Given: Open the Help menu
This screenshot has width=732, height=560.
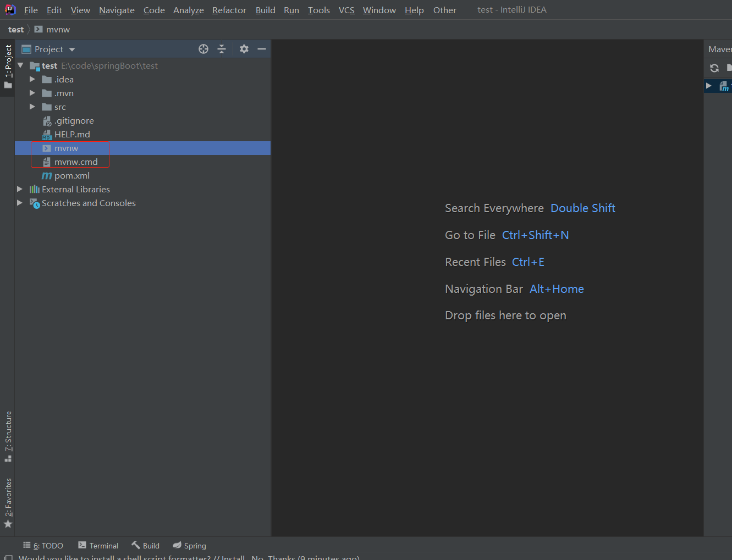Looking at the screenshot, I should pyautogui.click(x=414, y=10).
